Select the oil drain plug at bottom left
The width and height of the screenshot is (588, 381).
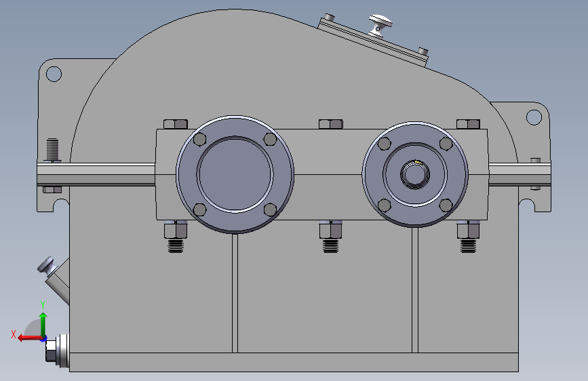tap(57, 350)
